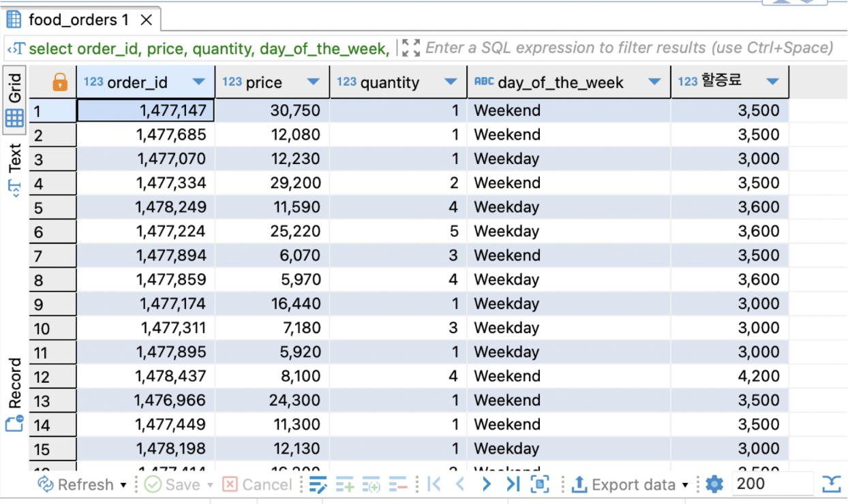Click the fetch size settings gear icon
This screenshot has height=504, width=848.
(x=714, y=485)
